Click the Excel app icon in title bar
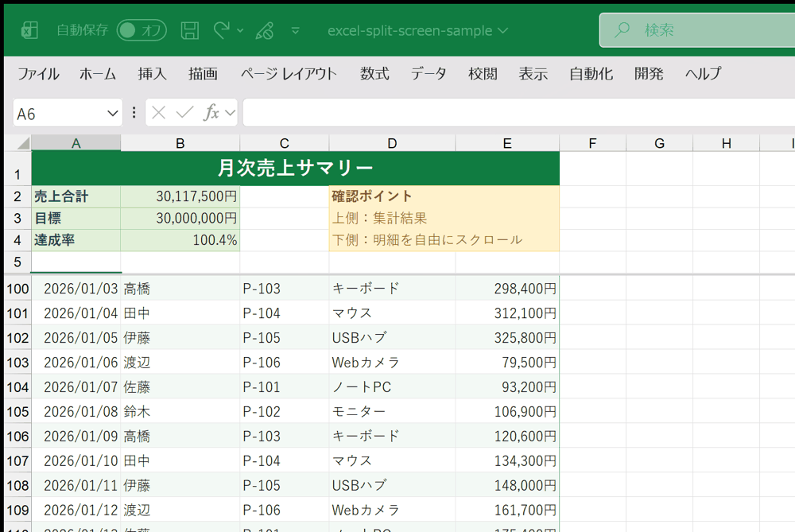The width and height of the screenshot is (795, 532). 29,30
